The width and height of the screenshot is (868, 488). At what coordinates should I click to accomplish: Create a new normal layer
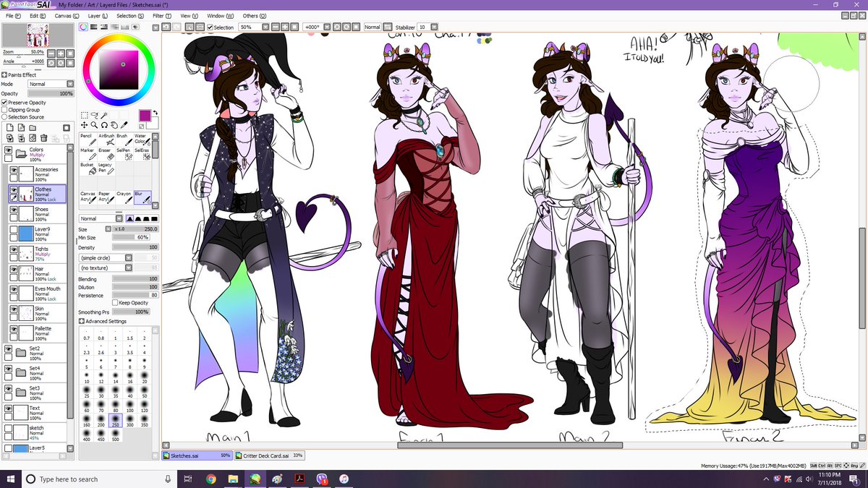(9, 127)
